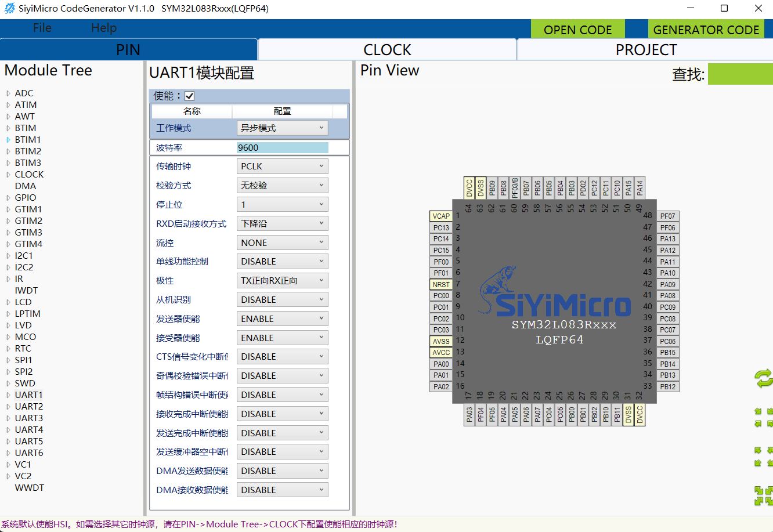Open the File menu
773x532 pixels.
coord(42,28)
